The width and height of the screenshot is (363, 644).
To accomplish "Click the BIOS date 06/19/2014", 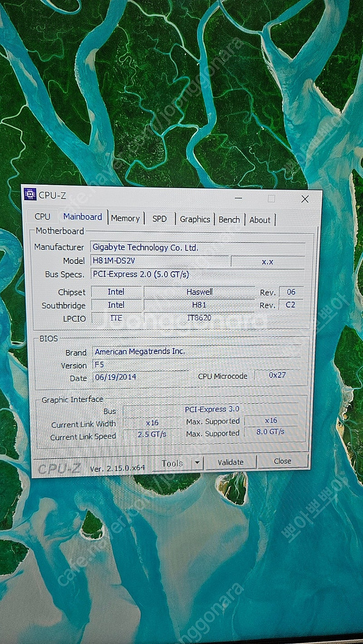I will pos(140,378).
